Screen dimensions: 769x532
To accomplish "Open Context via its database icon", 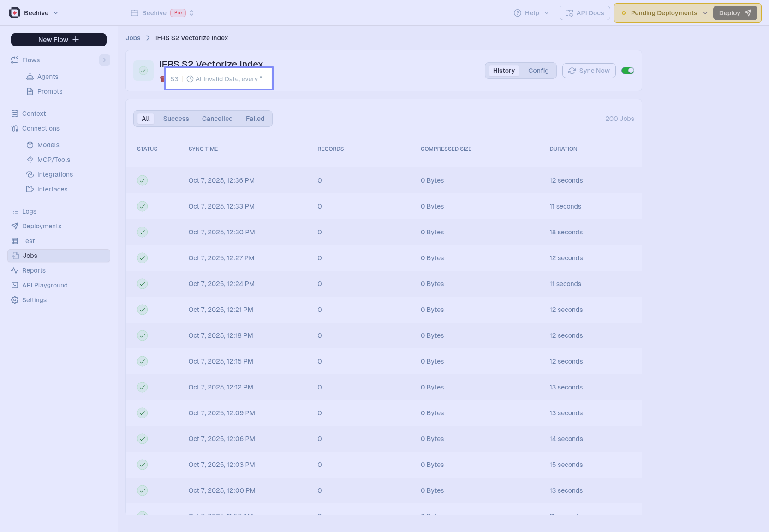I will click(x=15, y=114).
